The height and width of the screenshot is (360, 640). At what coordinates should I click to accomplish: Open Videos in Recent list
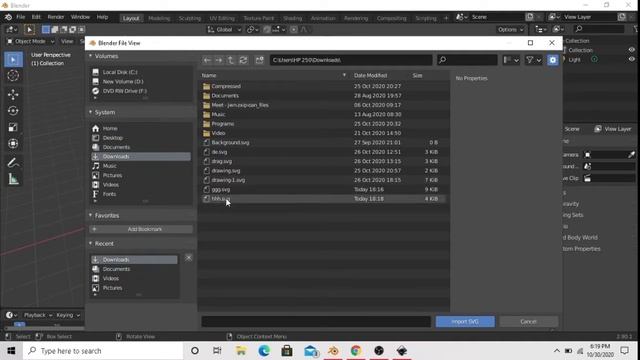(135, 279)
